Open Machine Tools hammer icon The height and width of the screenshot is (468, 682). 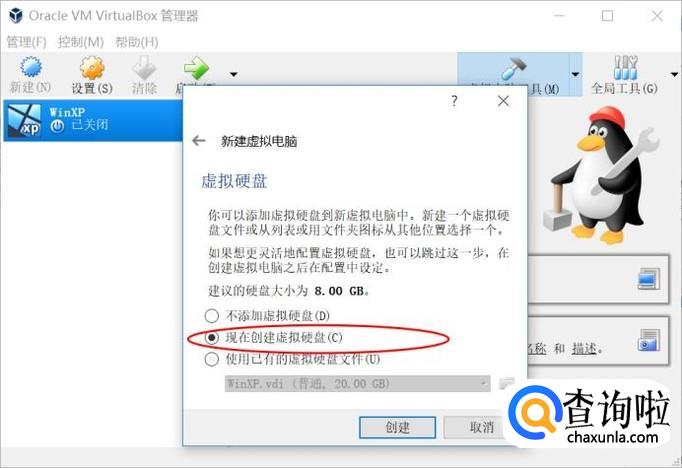[x=514, y=68]
